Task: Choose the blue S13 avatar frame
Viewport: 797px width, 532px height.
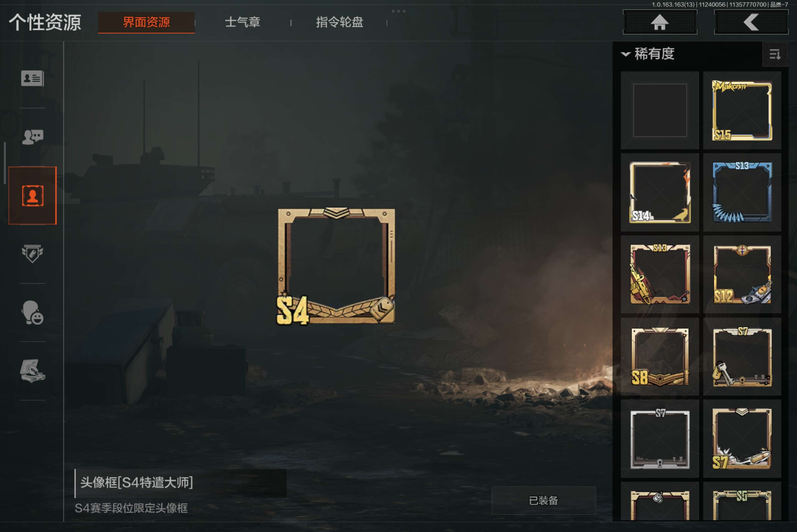Action: 742,192
